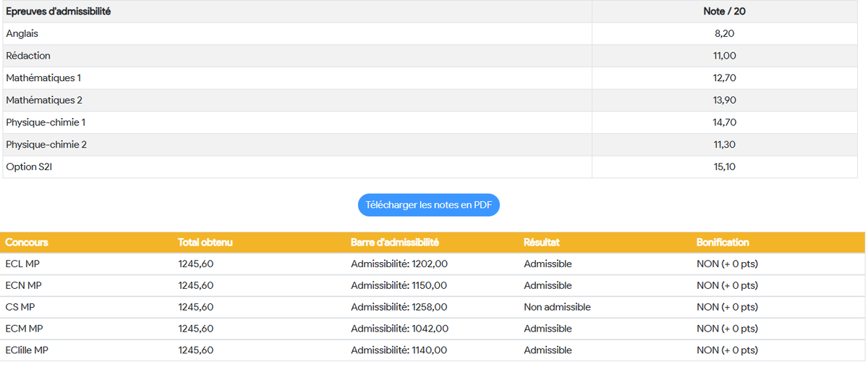Click the Anglais grade 8,20
The image size is (868, 370).
(x=724, y=33)
